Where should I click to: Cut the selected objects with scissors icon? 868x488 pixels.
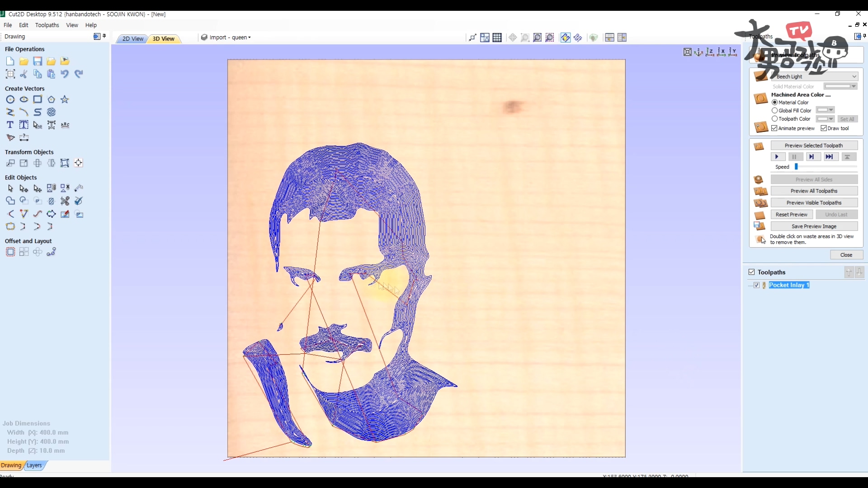[24, 74]
